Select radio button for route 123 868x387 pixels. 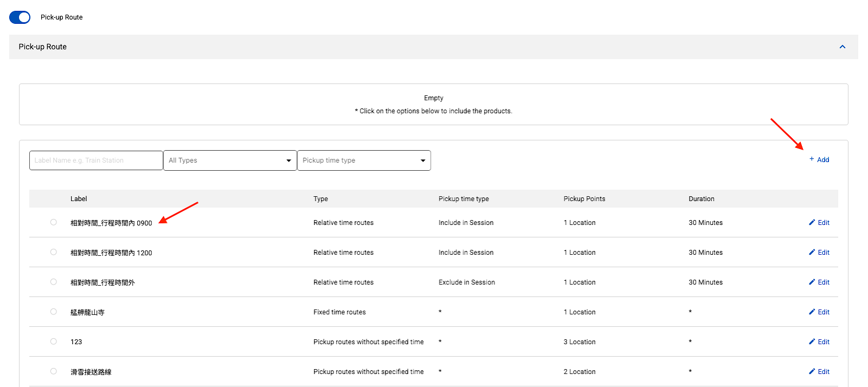click(x=53, y=341)
